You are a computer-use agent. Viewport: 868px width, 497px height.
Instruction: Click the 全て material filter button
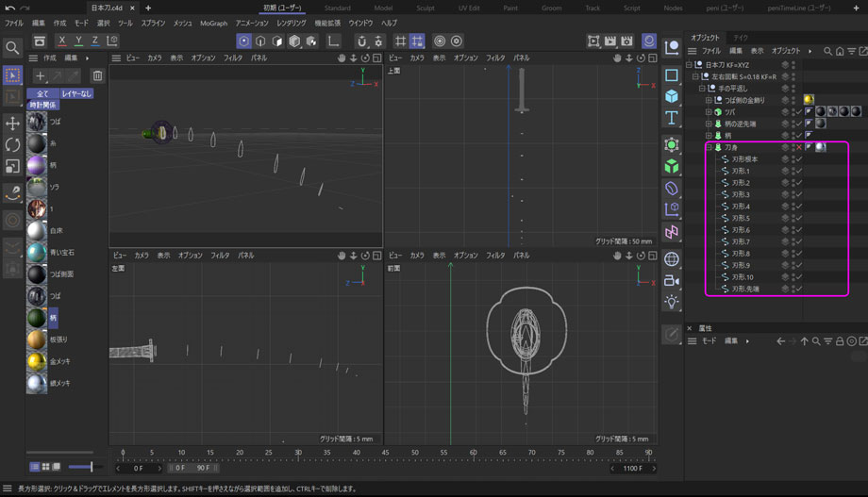[x=42, y=93]
